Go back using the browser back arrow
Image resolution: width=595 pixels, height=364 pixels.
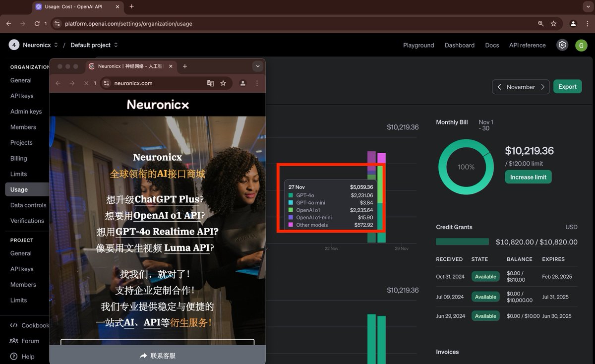pyautogui.click(x=8, y=23)
